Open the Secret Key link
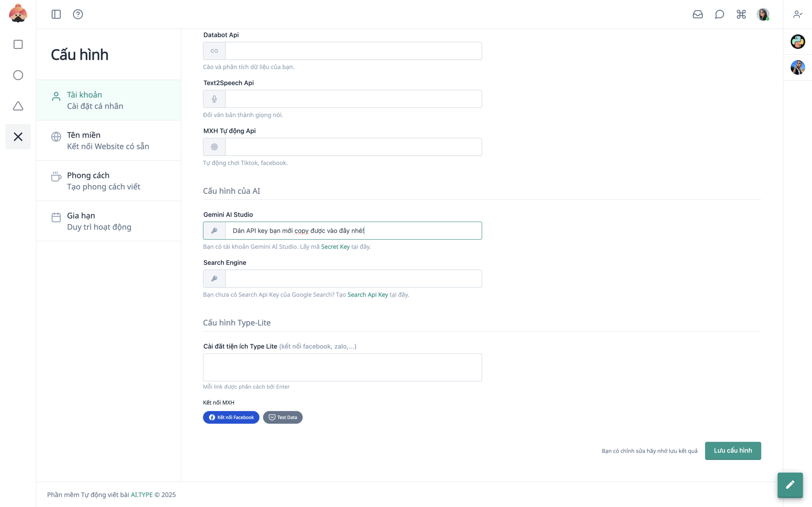This screenshot has height=507, width=812. click(335, 247)
